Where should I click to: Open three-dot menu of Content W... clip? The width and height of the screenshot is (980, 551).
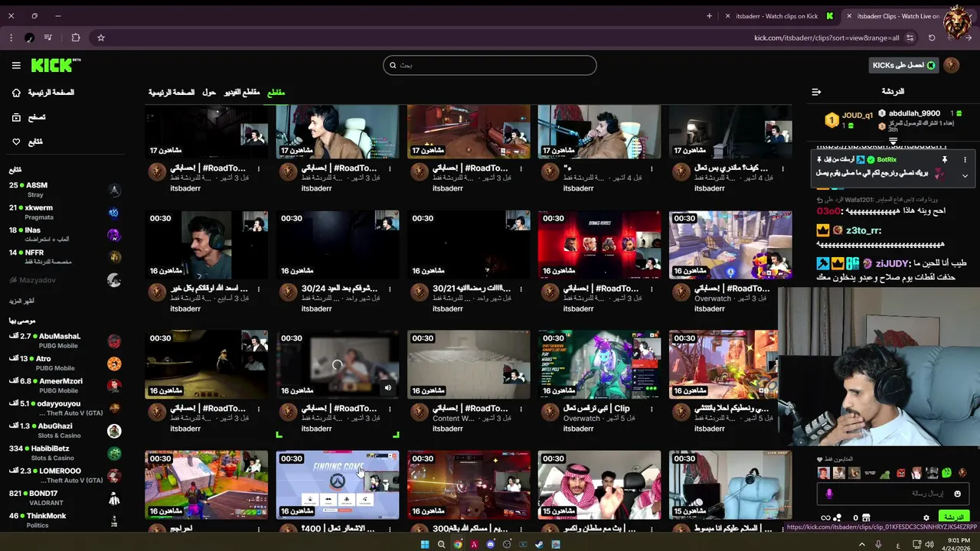pyautogui.click(x=521, y=409)
